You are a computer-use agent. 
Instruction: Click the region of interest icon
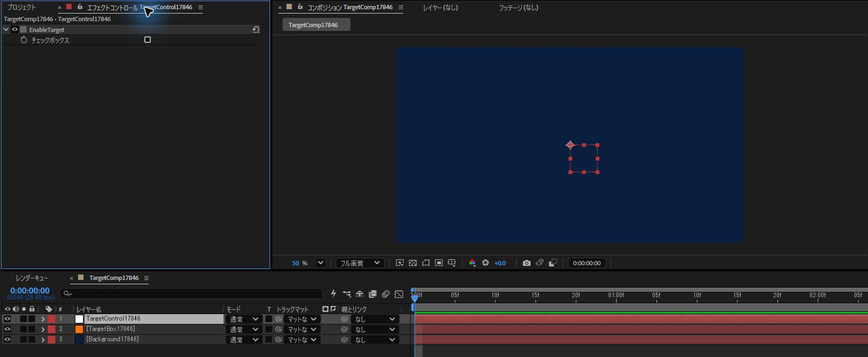click(x=439, y=263)
